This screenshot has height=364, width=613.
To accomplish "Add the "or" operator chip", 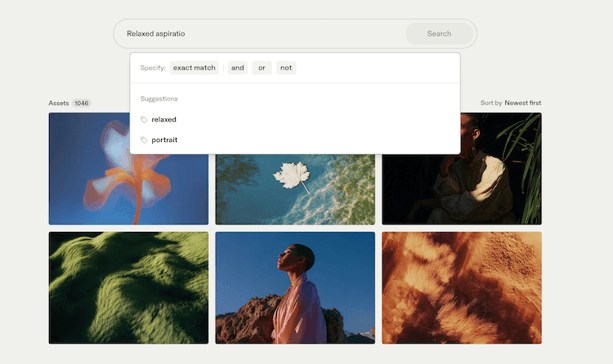I will click(x=262, y=68).
